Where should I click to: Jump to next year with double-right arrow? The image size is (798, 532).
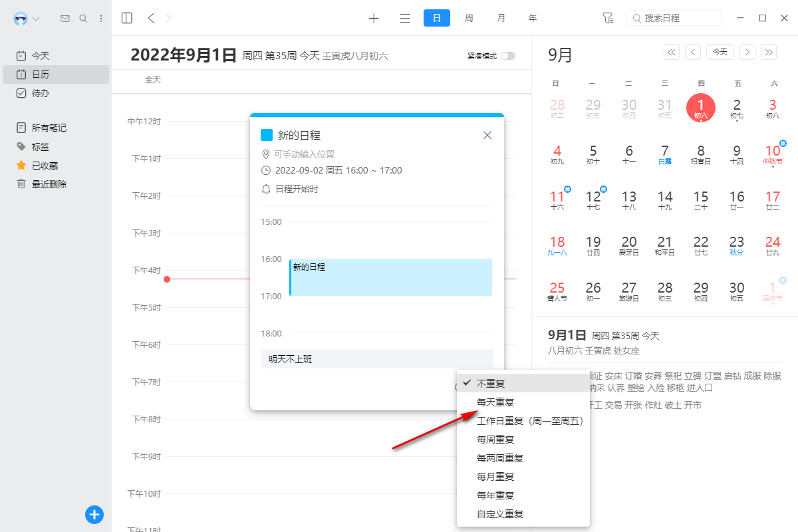tap(769, 52)
